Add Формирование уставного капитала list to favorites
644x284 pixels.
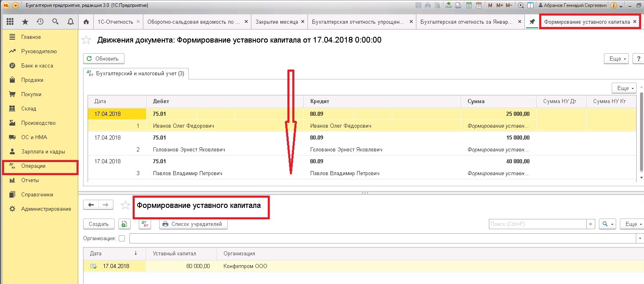click(125, 205)
